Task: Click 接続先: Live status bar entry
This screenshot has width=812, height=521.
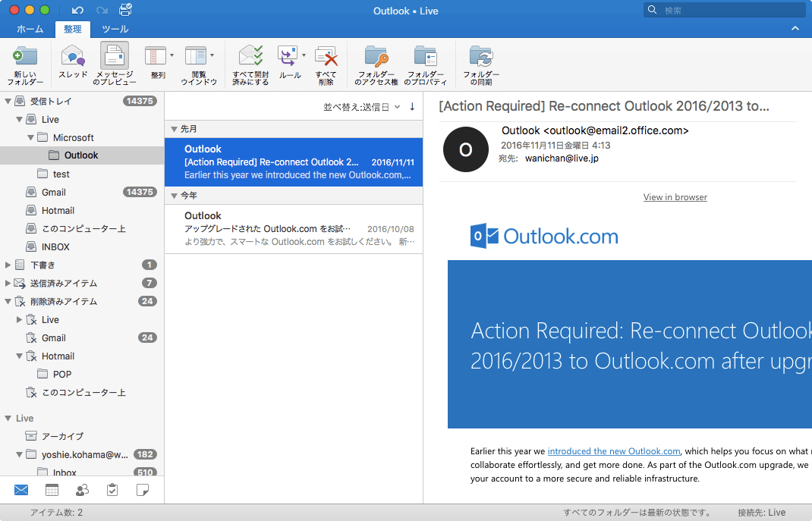Action: [x=761, y=512]
